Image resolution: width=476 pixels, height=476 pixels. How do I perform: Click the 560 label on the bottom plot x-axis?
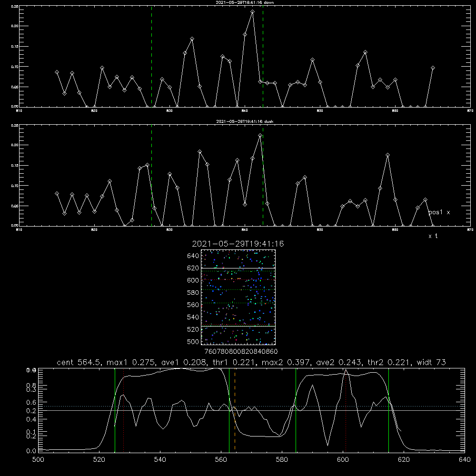(x=221, y=460)
